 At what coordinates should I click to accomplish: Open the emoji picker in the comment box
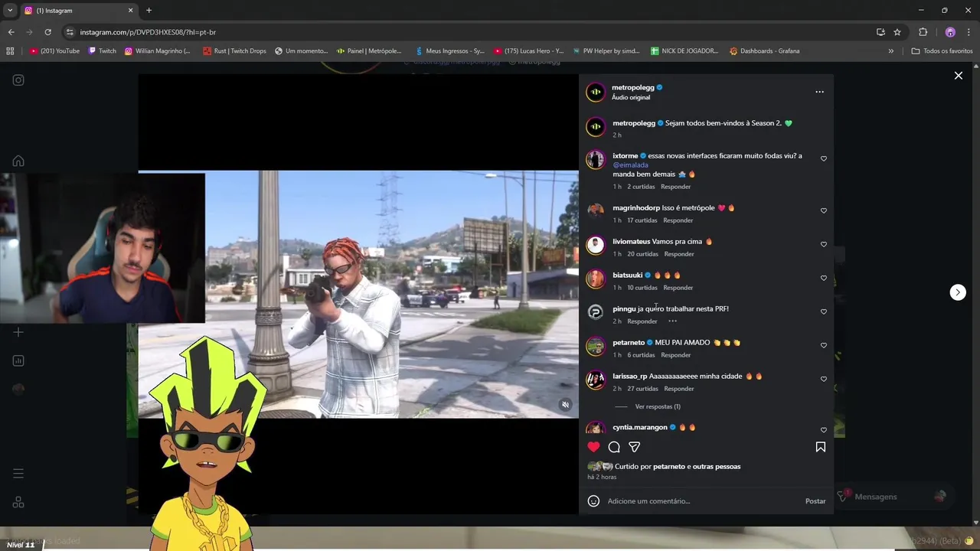(593, 501)
